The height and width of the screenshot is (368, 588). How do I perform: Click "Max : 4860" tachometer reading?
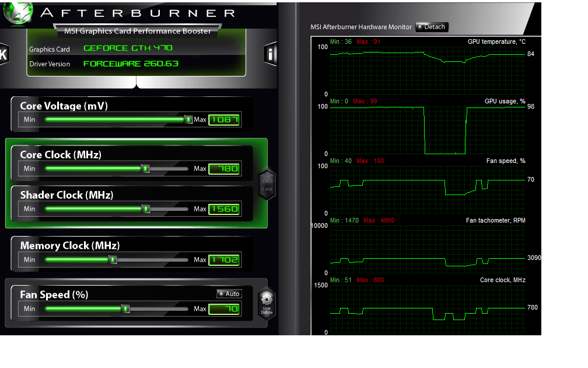pyautogui.click(x=379, y=220)
